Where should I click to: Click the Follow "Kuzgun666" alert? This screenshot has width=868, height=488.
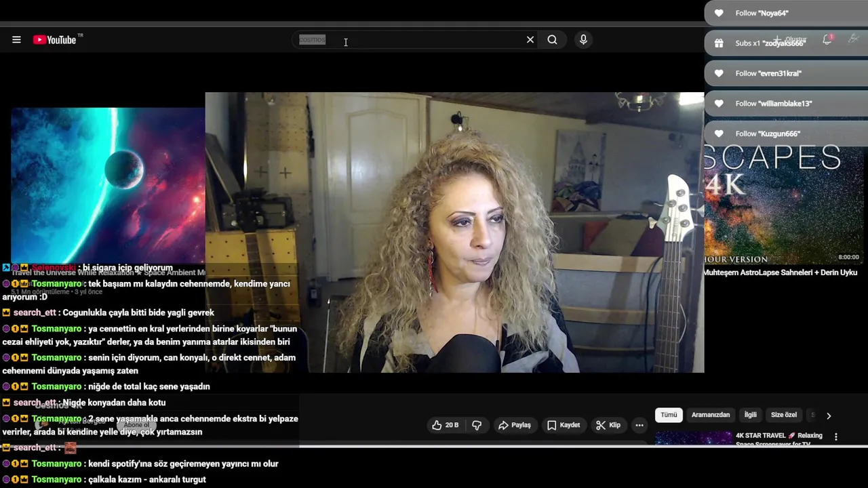click(786, 134)
